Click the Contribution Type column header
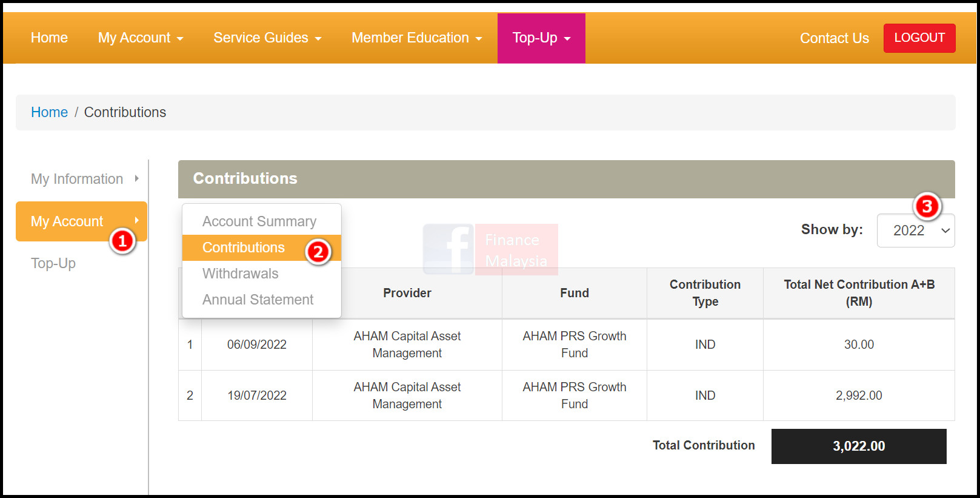Screen dimensions: 980x498 [705, 293]
